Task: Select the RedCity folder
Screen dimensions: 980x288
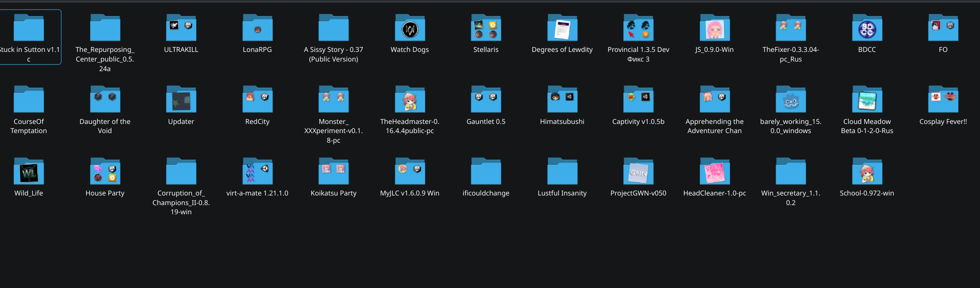Action: (x=257, y=100)
